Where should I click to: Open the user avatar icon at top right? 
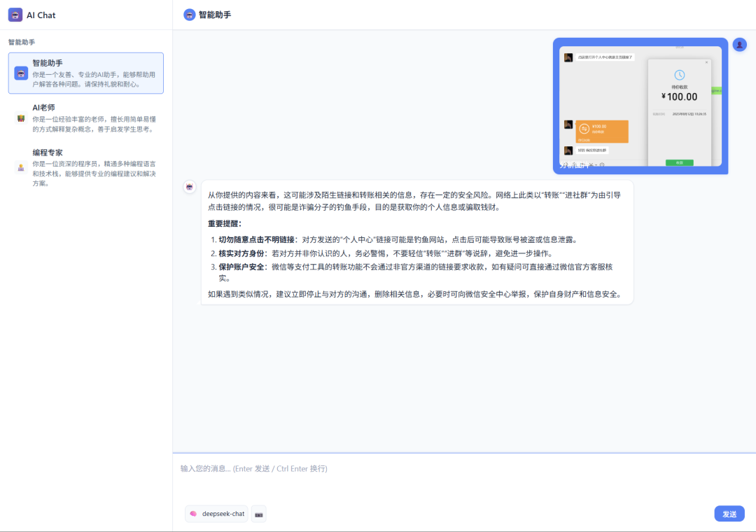(x=739, y=44)
